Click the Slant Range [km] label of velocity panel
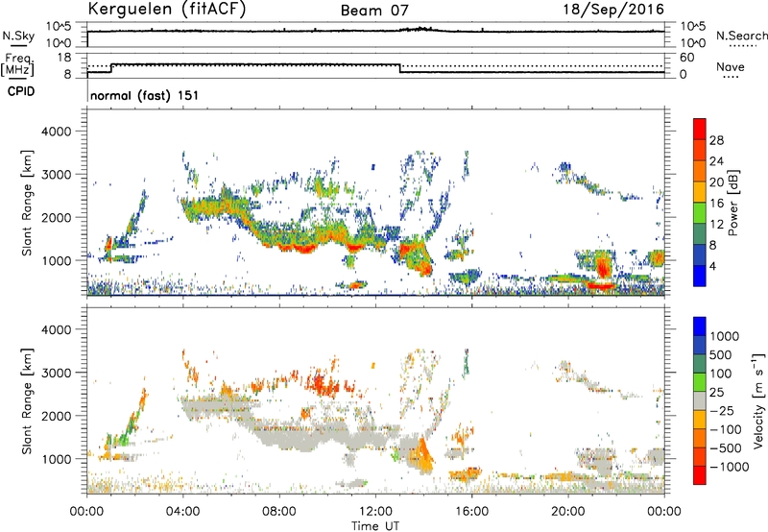 coord(27,400)
